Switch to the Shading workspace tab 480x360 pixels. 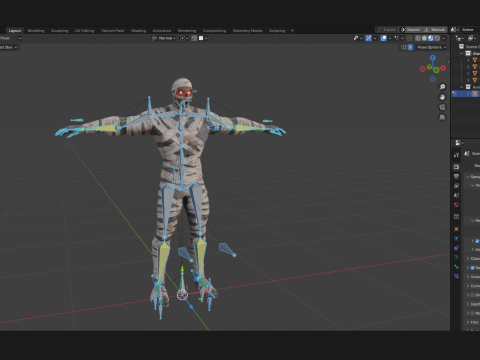point(139,31)
